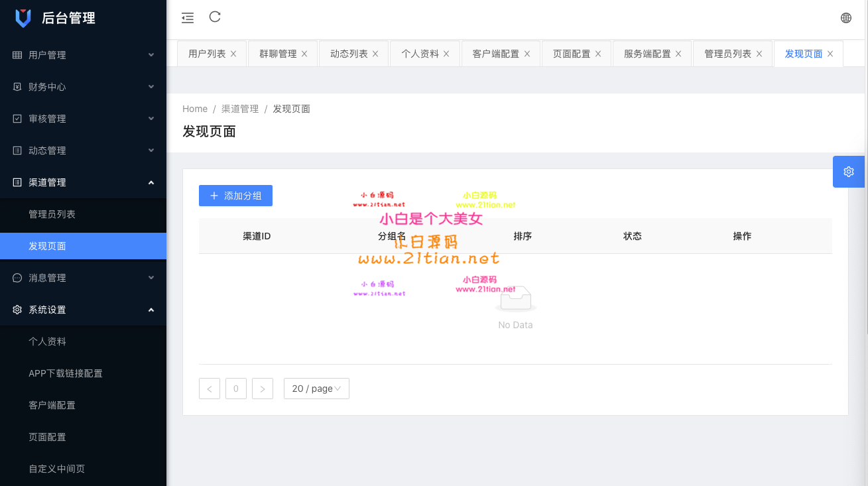Screen dimensions: 868x486
Task: Switch to the 个人资料 tab
Action: 420,54
